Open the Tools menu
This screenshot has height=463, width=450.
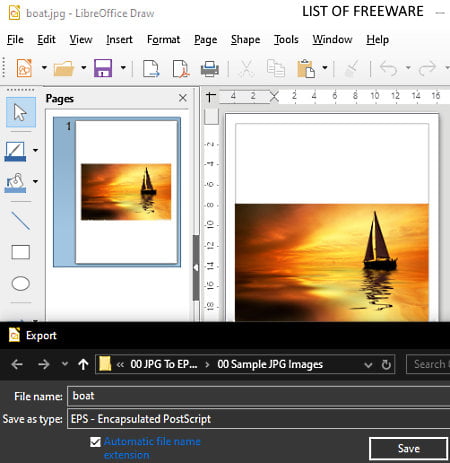(286, 40)
